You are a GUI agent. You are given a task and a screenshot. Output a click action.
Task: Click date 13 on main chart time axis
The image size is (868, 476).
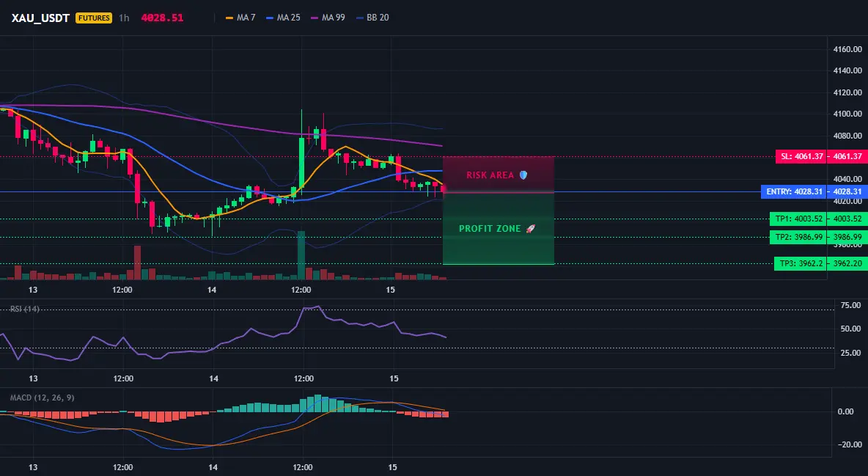coord(33,290)
